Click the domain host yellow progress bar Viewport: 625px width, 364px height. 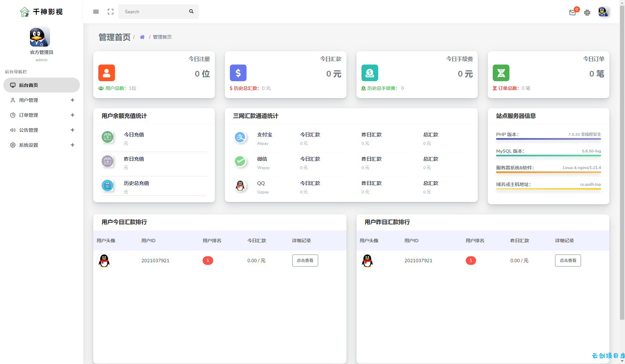(x=548, y=189)
